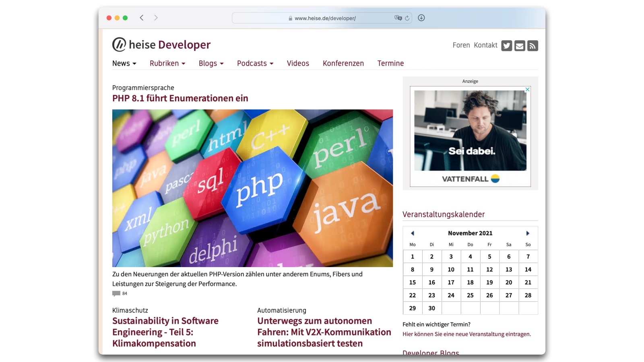Open the Videos menu item
644x362 pixels.
[298, 64]
